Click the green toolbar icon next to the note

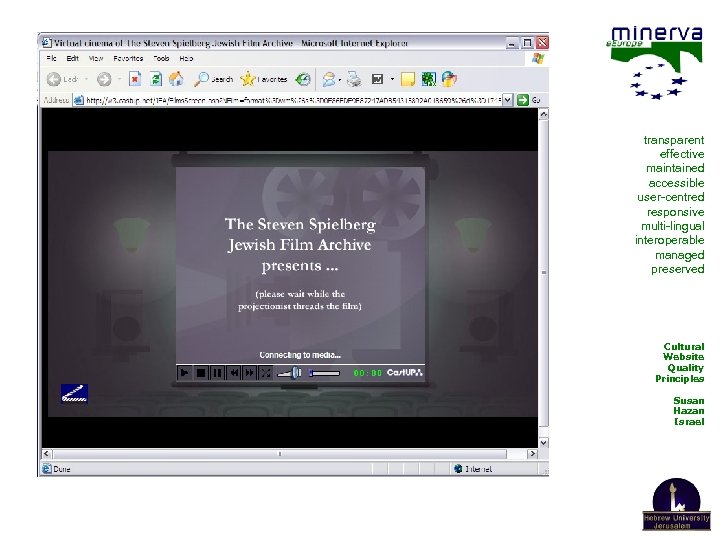coord(428,79)
